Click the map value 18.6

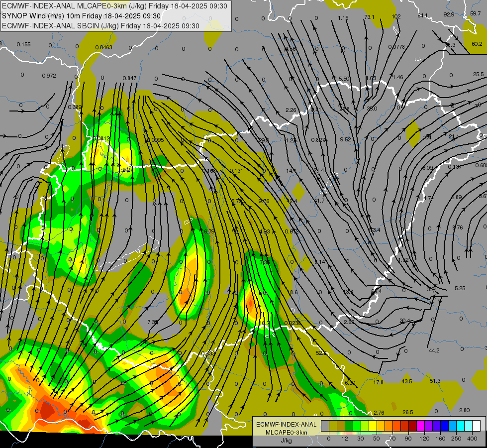[x=292, y=292]
